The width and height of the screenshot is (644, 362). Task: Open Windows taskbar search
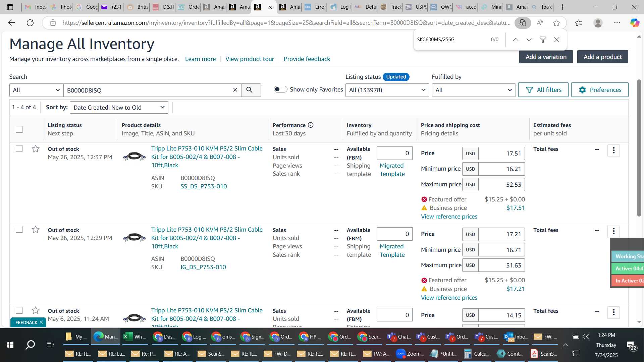point(30,345)
